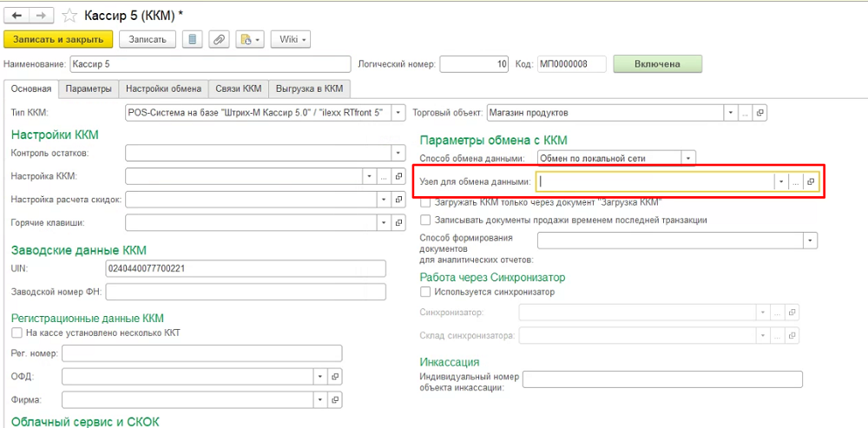Click the back navigation arrow
Screen dimensions: 868x428
click(17, 15)
